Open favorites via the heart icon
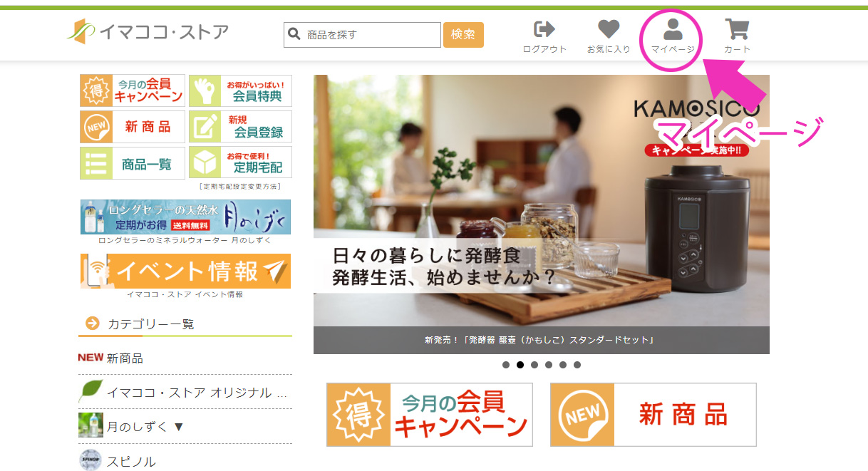 [x=608, y=29]
